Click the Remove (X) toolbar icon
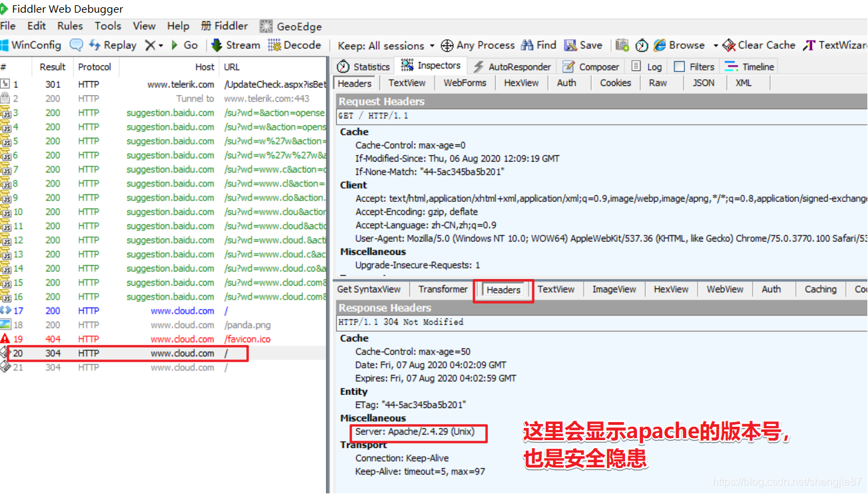Image resolution: width=868 pixels, height=494 pixels. click(x=150, y=45)
